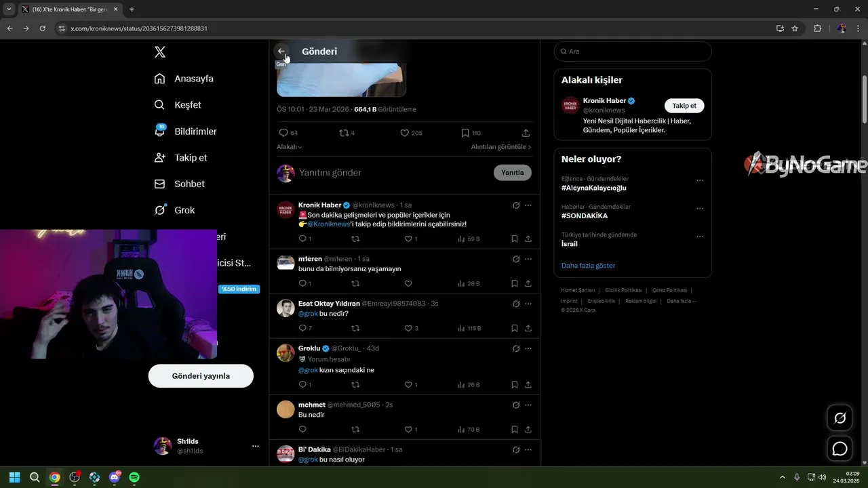Bookmark the Kronik Haber reply

[x=515, y=239]
